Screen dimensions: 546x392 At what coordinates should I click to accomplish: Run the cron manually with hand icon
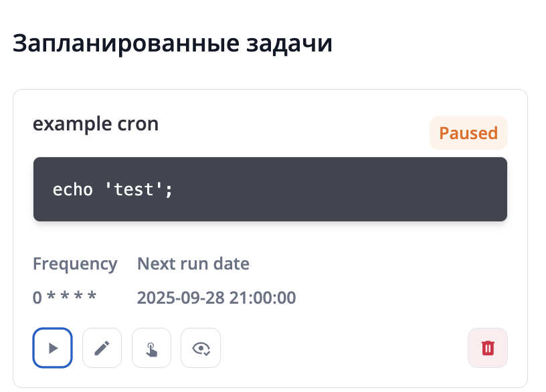pos(151,348)
